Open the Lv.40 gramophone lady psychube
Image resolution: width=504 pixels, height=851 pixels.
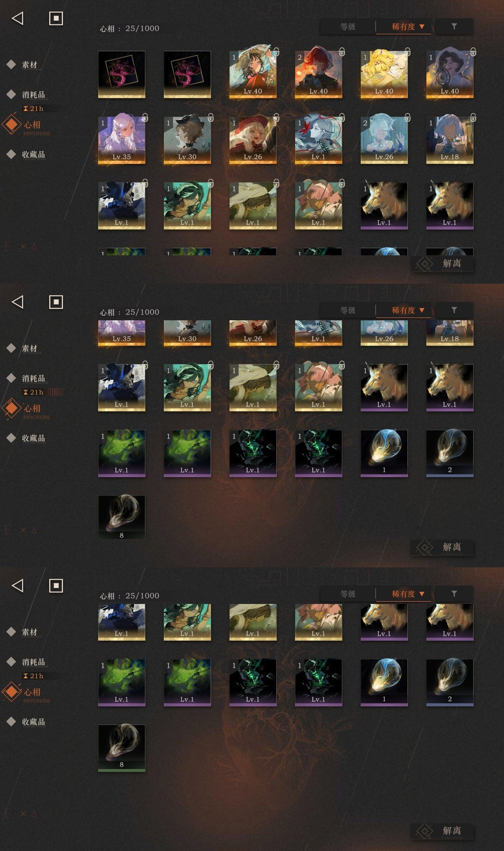pos(450,74)
